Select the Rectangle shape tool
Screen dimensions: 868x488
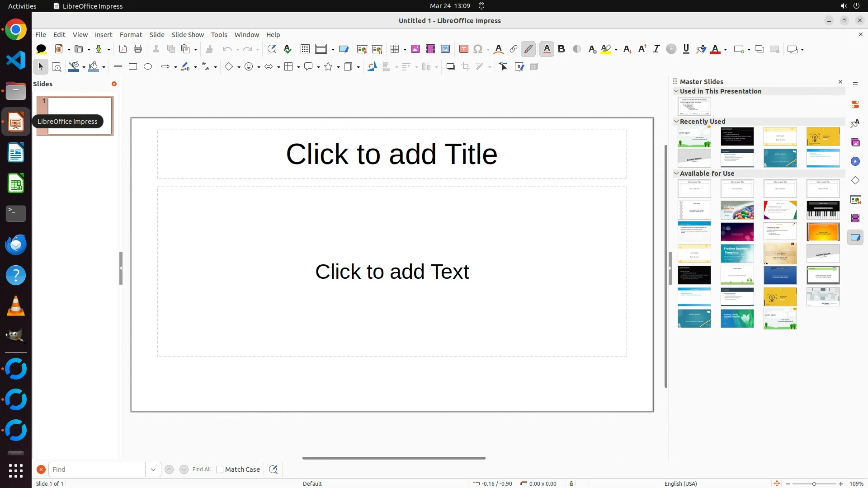[133, 67]
